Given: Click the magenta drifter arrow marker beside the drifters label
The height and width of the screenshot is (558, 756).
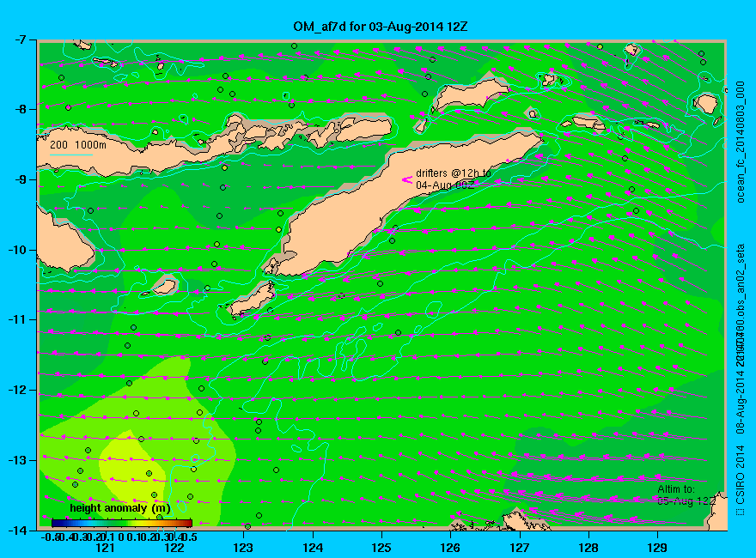Looking at the screenshot, I should click(407, 179).
